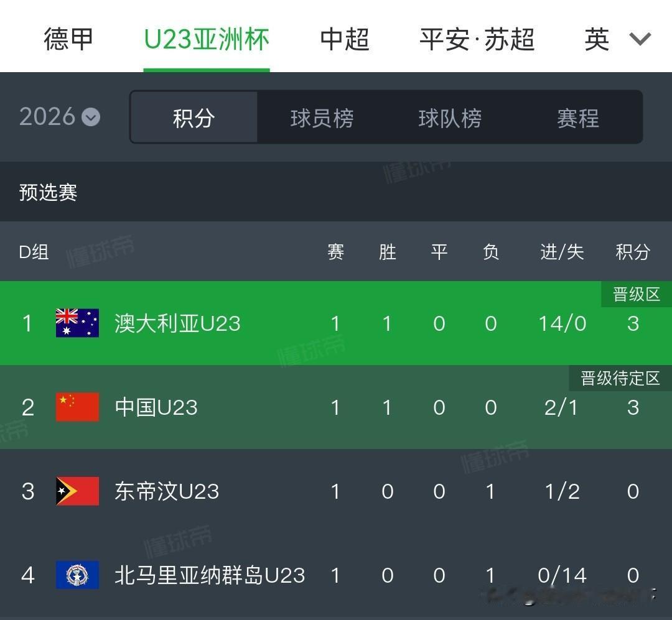Switch to the 德甲 league tab
This screenshot has width=672, height=620.
pos(68,39)
